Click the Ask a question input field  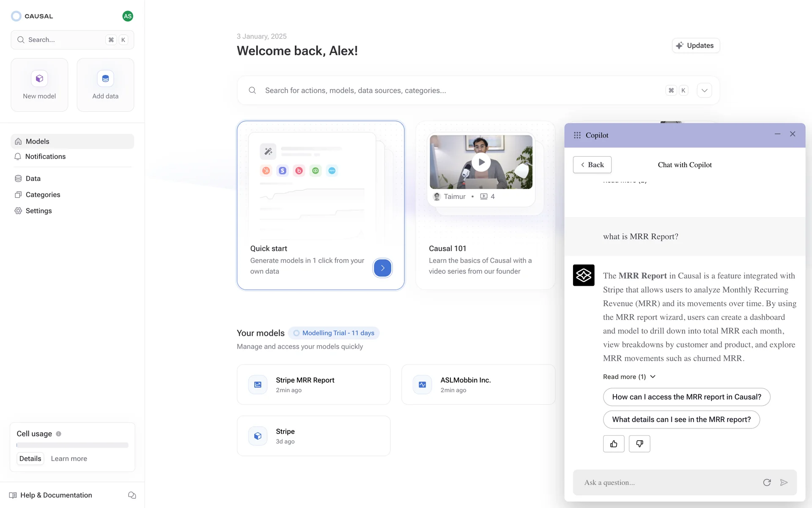pyautogui.click(x=668, y=483)
